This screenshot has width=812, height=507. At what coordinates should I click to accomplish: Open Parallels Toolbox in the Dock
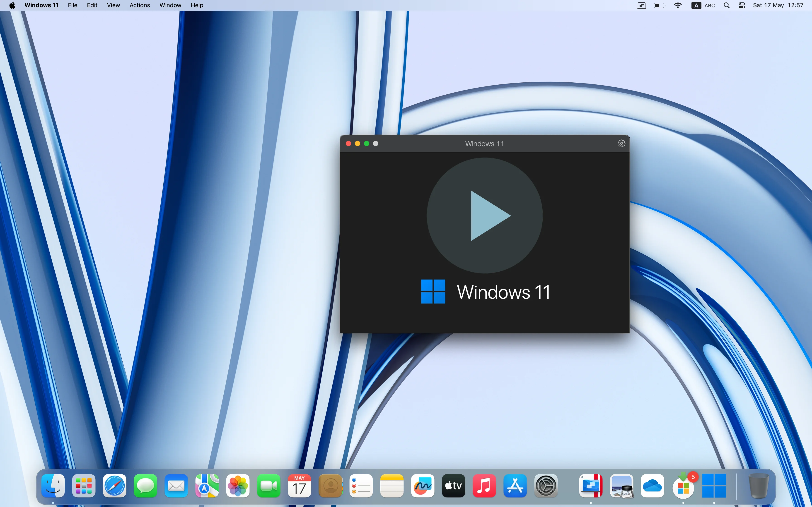(x=591, y=485)
